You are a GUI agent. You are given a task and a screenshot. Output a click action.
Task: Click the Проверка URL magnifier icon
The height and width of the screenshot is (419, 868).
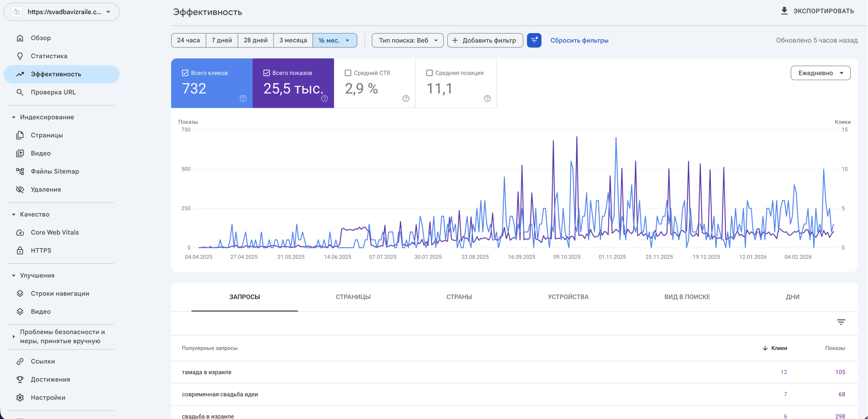coord(20,92)
